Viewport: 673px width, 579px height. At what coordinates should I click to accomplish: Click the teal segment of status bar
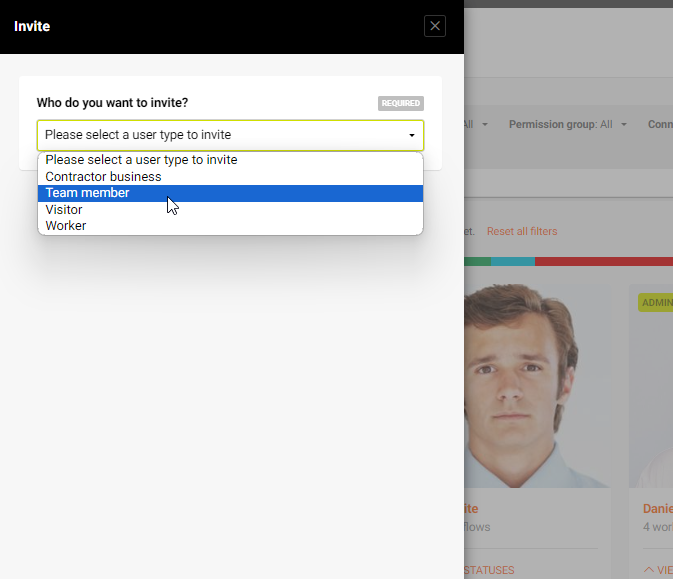point(513,261)
